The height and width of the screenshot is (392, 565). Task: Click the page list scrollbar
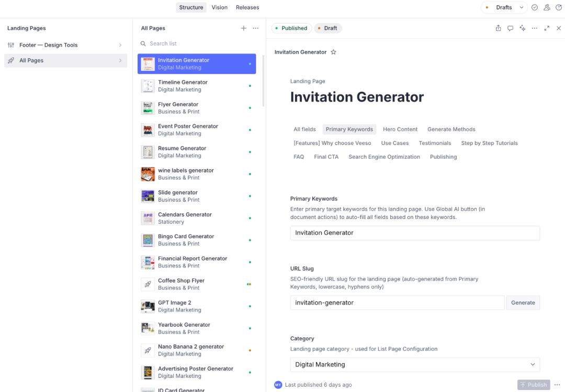[x=263, y=81]
